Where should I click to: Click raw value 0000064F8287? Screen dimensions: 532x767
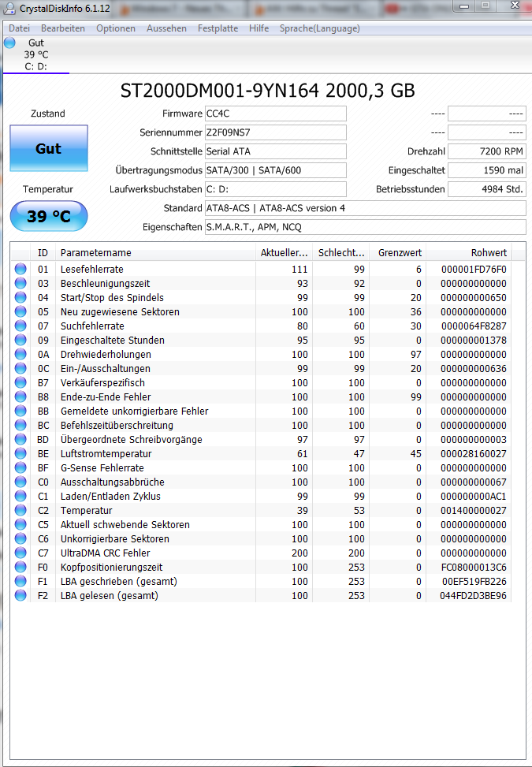[474, 326]
